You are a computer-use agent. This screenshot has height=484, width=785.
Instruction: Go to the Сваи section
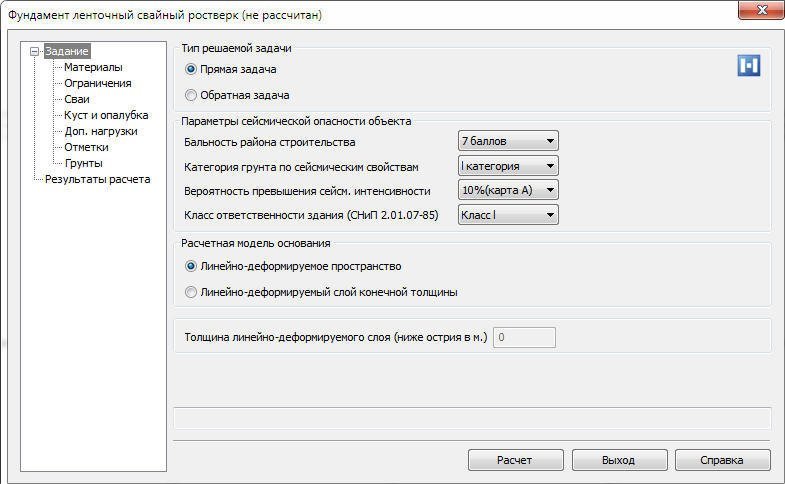pyautogui.click(x=77, y=99)
